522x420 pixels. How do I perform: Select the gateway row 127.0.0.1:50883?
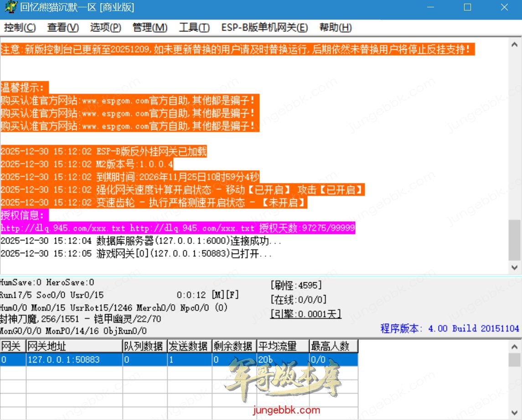[x=64, y=360]
